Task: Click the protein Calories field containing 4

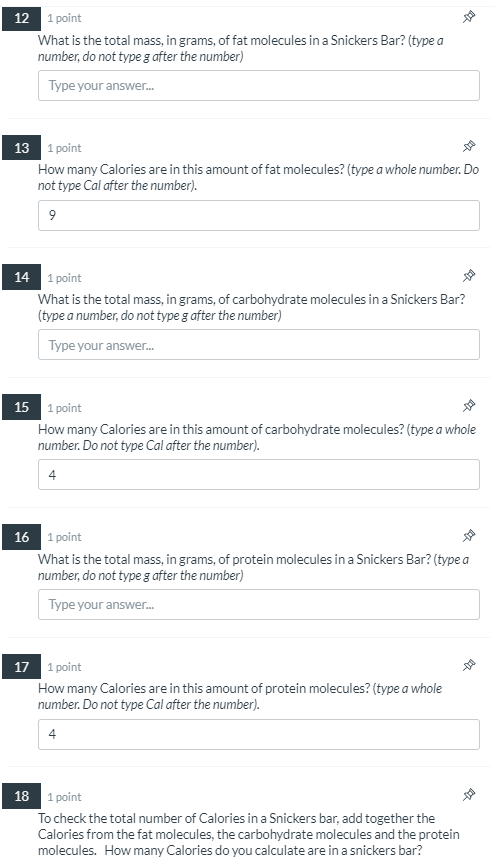Action: coord(259,734)
